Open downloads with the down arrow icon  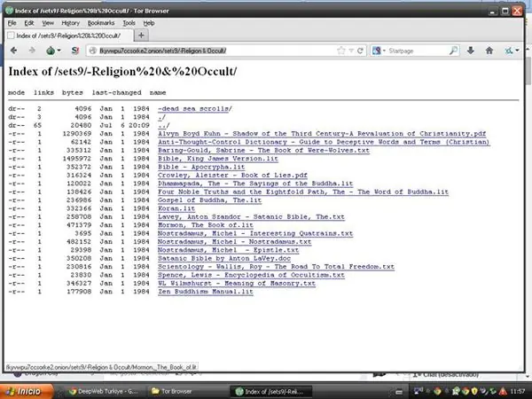[471, 51]
